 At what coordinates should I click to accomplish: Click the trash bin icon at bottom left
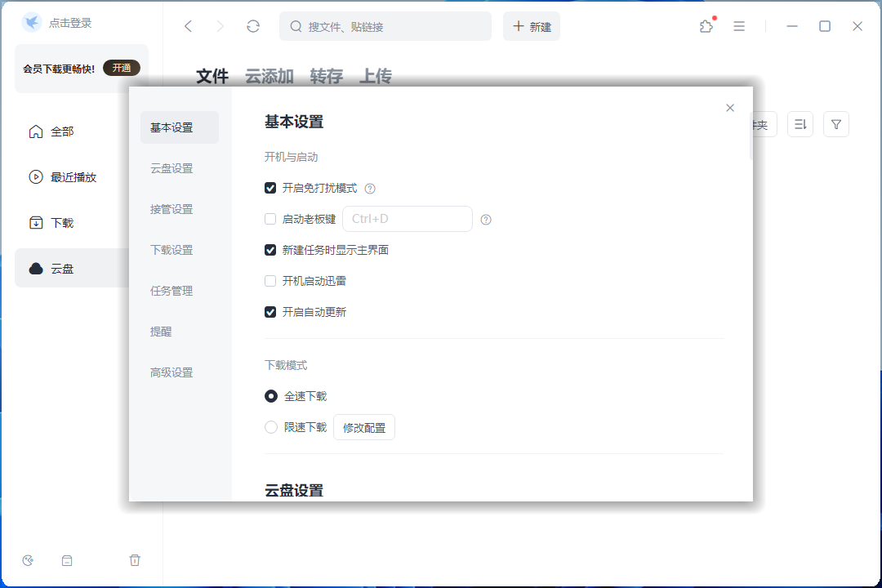click(135, 560)
